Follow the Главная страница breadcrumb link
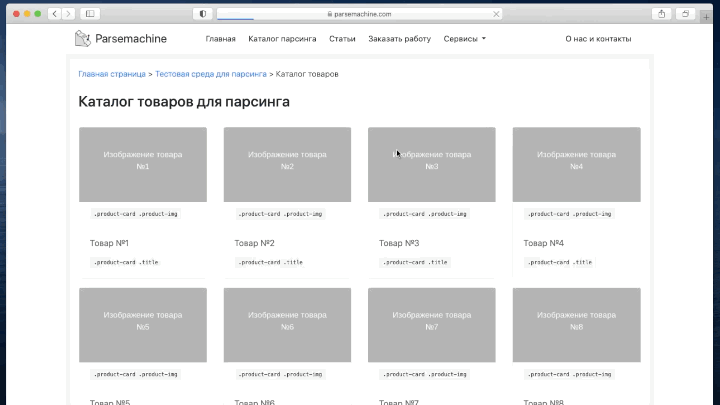 pos(112,74)
